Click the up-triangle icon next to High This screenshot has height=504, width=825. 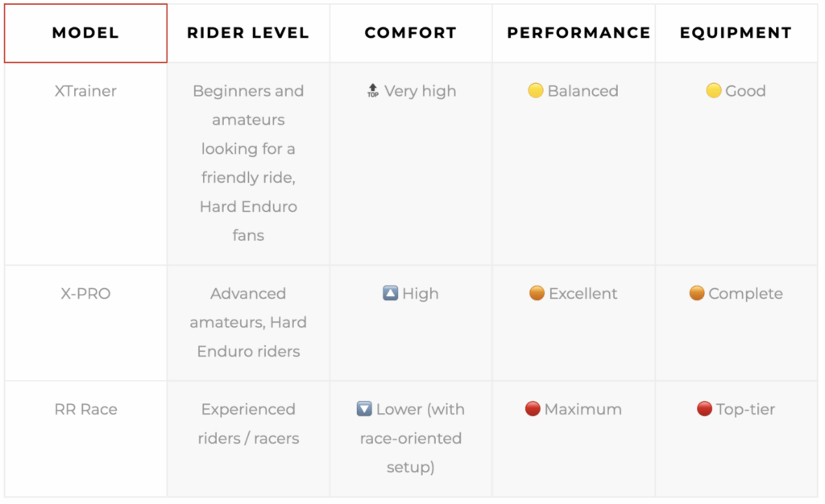390,293
